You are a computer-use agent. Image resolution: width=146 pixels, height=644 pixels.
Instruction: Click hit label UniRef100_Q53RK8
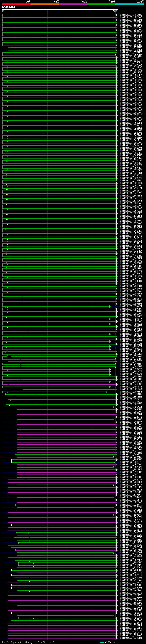pos(131,53)
